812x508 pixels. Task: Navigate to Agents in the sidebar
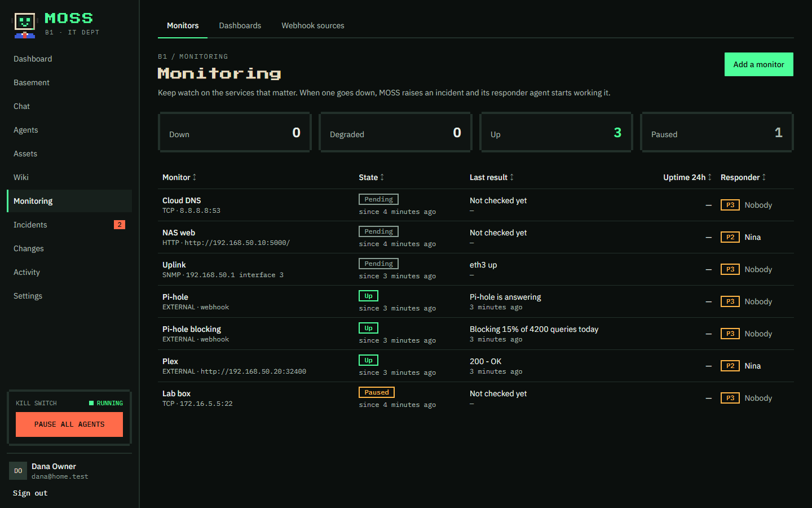(69, 130)
